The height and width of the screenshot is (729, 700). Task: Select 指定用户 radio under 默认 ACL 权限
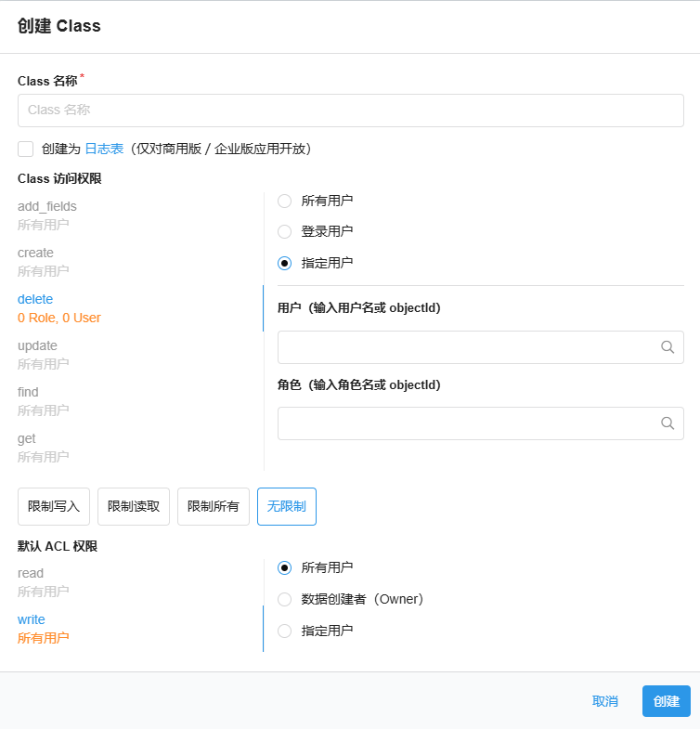[285, 631]
